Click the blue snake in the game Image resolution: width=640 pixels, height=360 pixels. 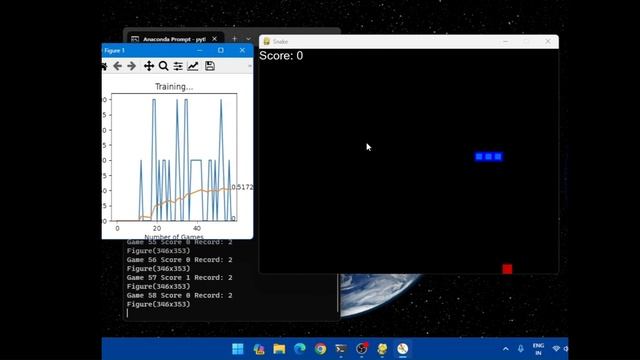pos(489,157)
